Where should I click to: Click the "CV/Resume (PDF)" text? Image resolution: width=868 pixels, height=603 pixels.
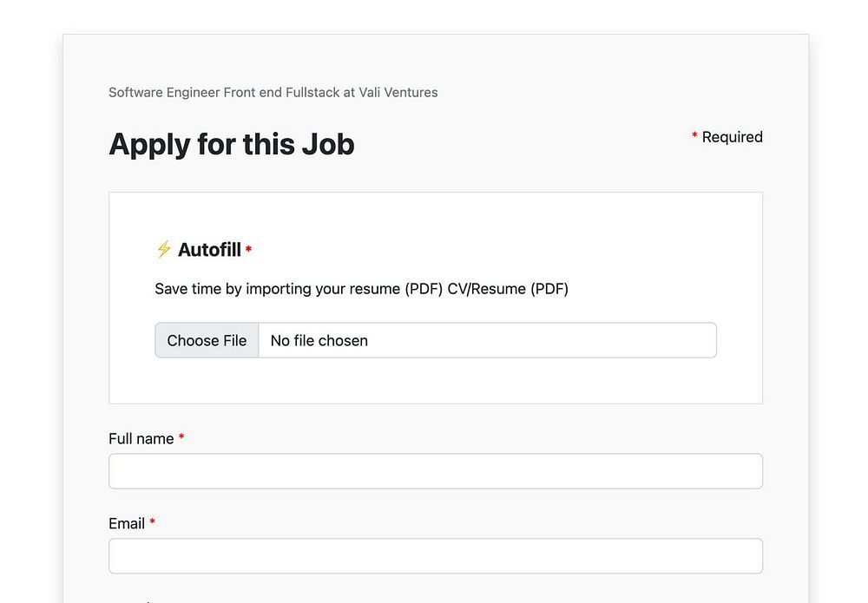click(508, 289)
